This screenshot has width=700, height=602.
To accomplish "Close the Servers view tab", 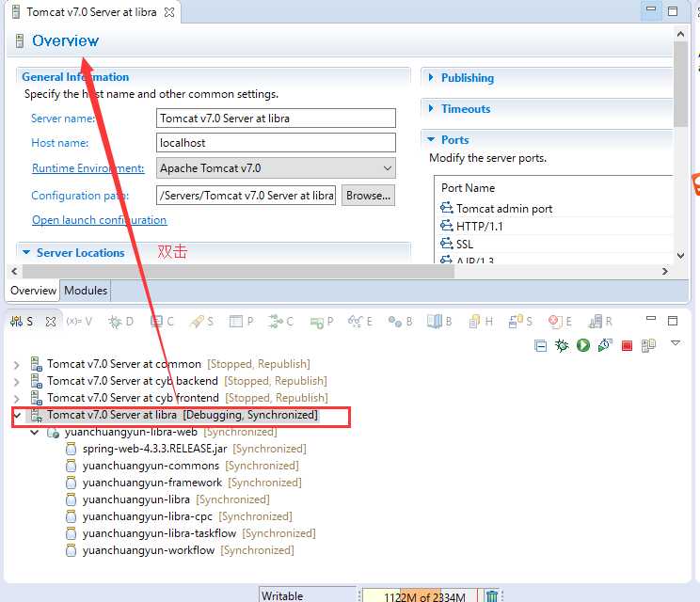I will click(51, 322).
